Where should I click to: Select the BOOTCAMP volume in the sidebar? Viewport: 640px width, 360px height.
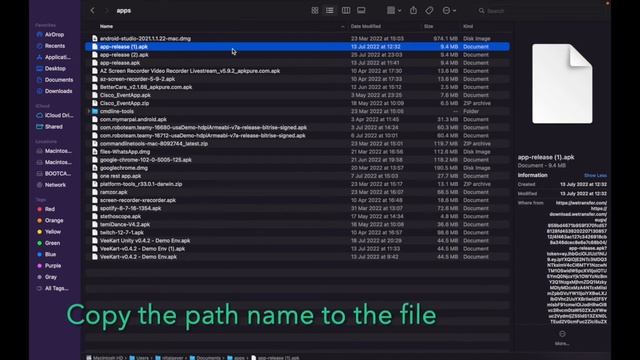pos(58,173)
